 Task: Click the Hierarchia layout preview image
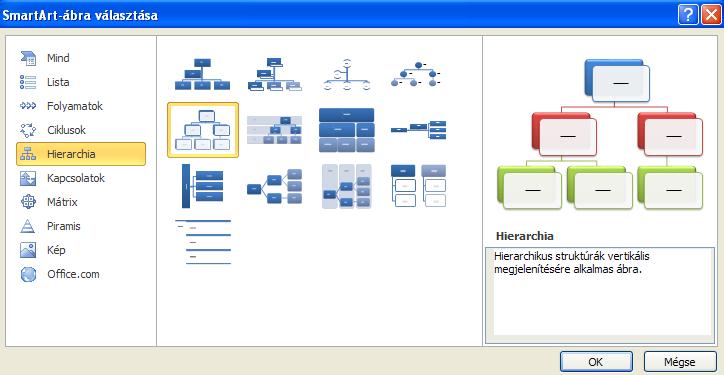tap(599, 134)
